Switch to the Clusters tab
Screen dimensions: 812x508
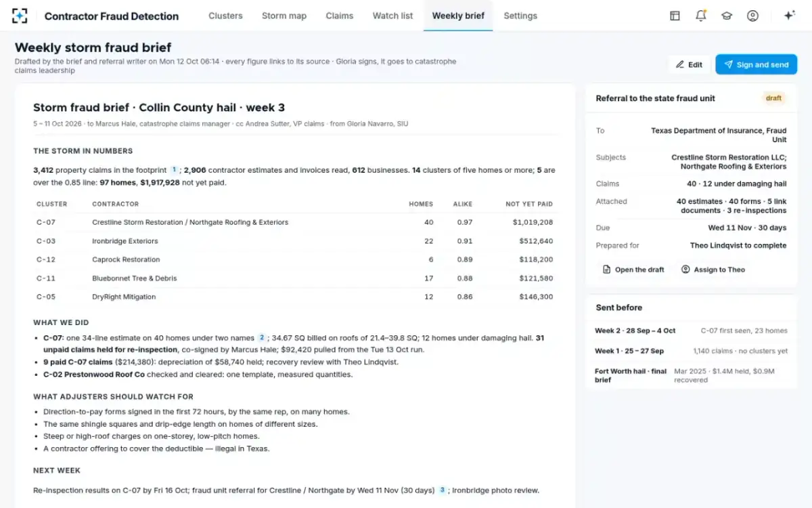[x=225, y=16]
